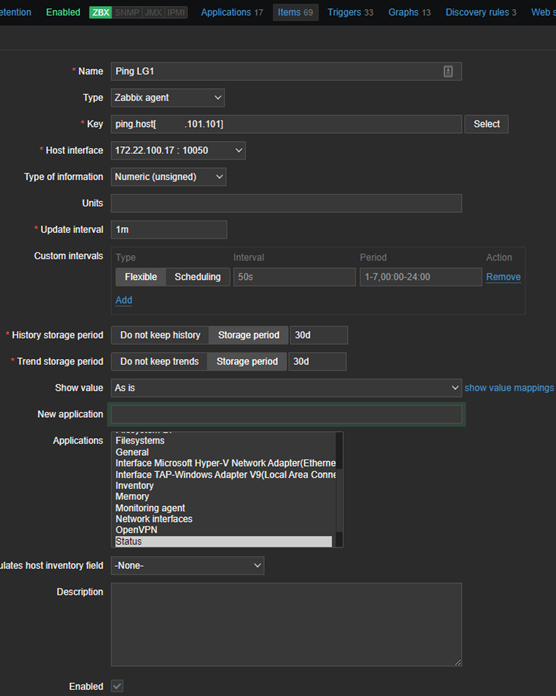Image resolution: width=556 pixels, height=696 pixels.
Task: Click the Select button beside Key
Action: pos(486,124)
